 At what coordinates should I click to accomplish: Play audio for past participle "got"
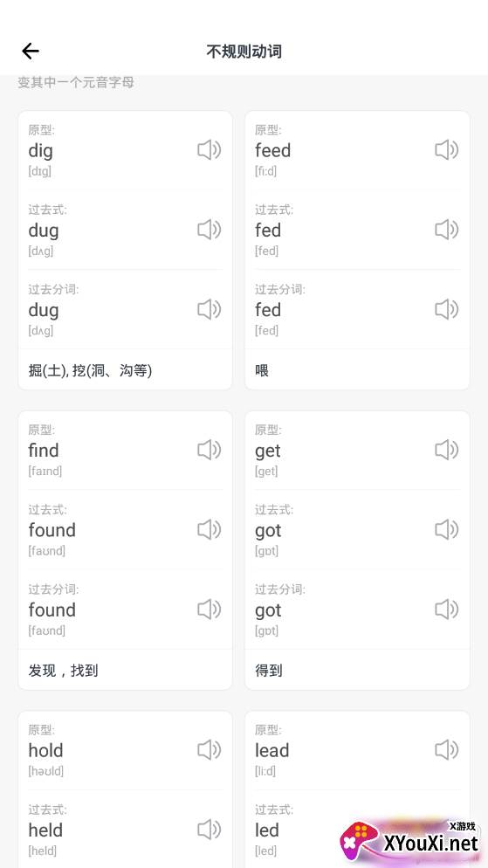446,610
